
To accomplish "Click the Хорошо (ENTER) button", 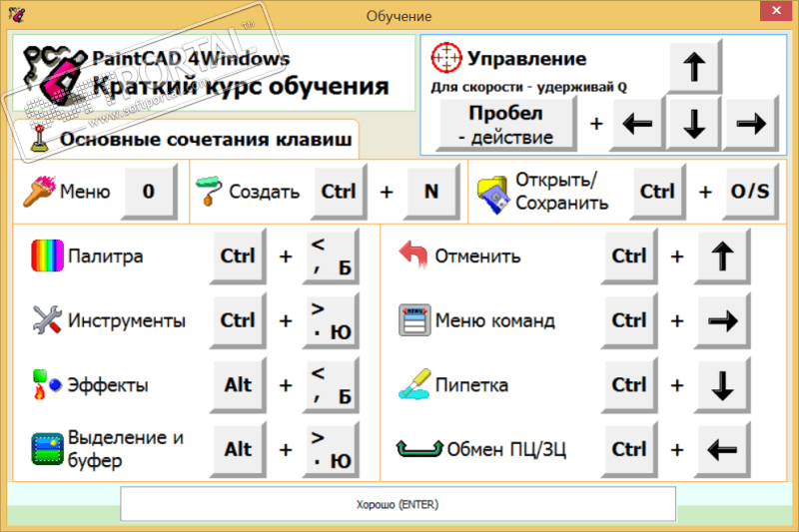I will (x=398, y=504).
